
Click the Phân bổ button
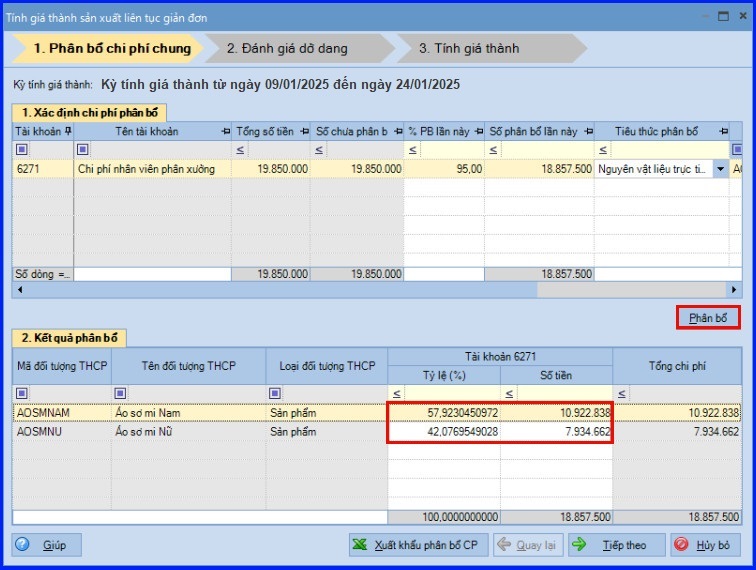tap(707, 318)
